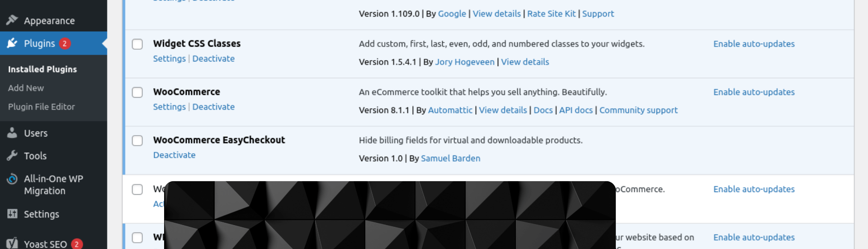Open Site Kit Support link
The height and width of the screenshot is (249, 868).
(x=598, y=14)
